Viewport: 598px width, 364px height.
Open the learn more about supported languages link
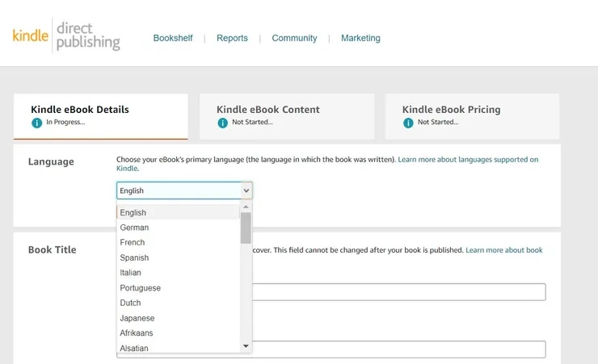click(x=468, y=160)
